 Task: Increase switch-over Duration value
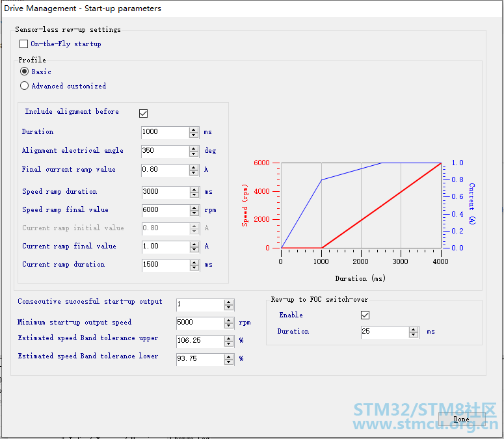(x=414, y=329)
